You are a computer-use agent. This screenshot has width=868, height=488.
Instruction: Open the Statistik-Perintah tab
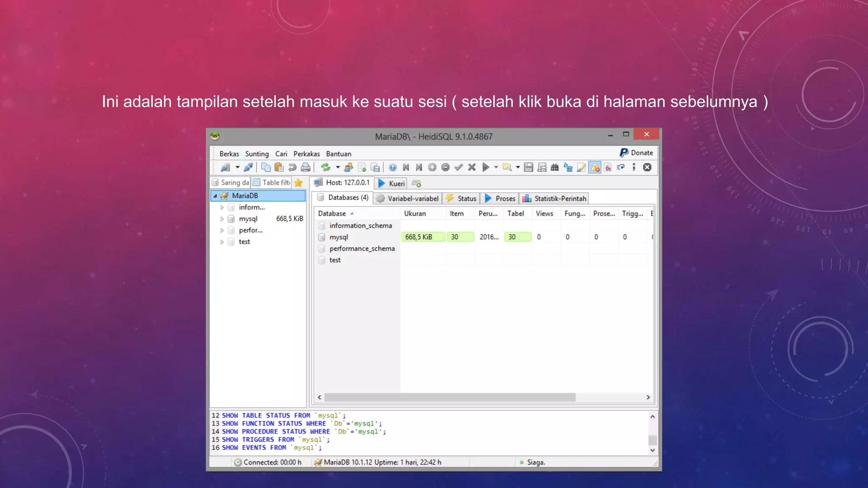(x=554, y=198)
